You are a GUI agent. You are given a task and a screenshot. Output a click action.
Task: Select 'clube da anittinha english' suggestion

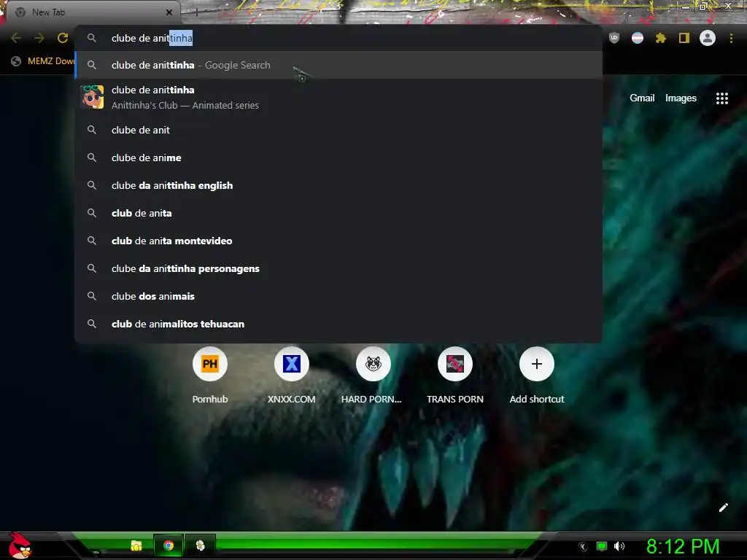tap(338, 185)
